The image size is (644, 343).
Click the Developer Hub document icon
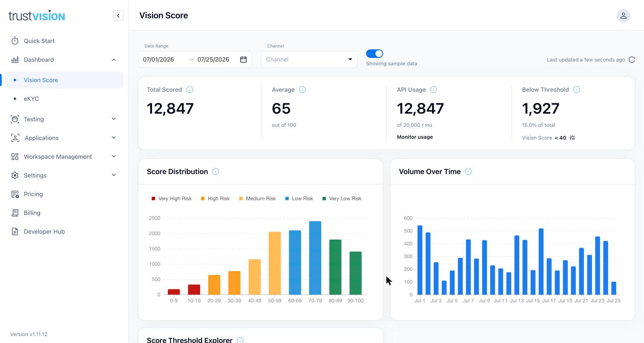tap(15, 232)
